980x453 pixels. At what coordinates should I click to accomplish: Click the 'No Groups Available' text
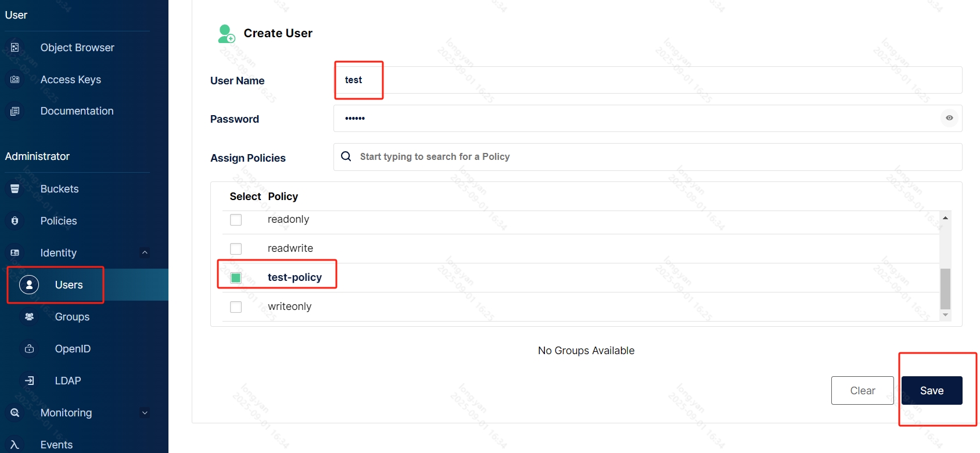pos(586,351)
